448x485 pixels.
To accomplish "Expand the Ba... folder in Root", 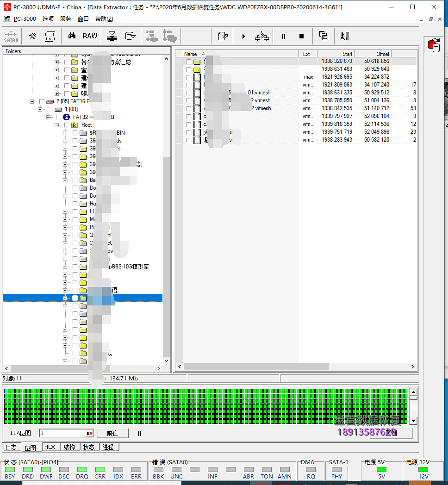I will pyautogui.click(x=65, y=180).
